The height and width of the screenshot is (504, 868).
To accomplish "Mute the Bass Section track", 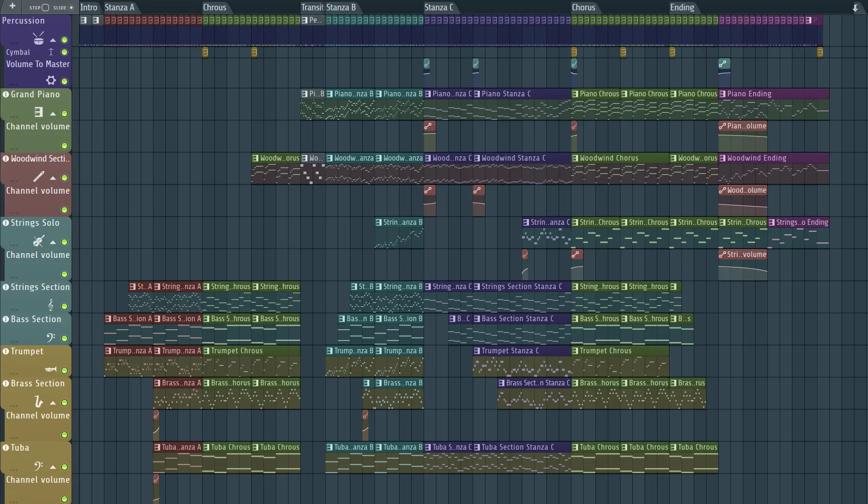I will click(x=64, y=338).
